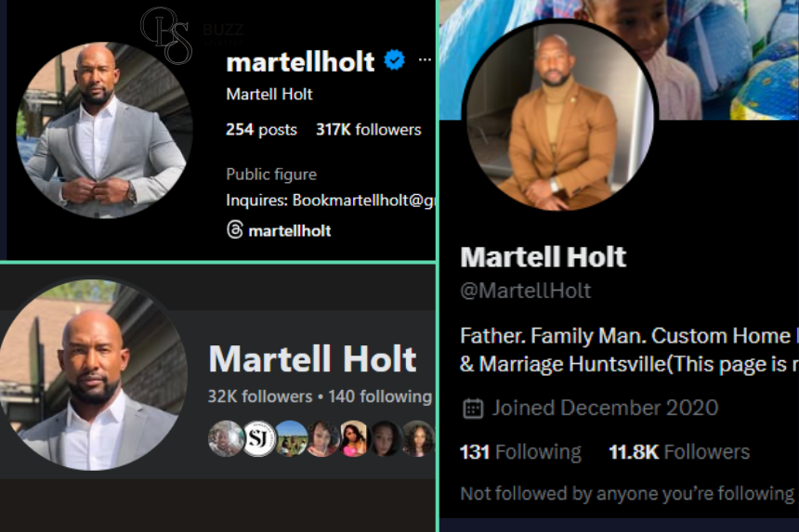
Task: Open the 254 posts count
Action: 261,129
